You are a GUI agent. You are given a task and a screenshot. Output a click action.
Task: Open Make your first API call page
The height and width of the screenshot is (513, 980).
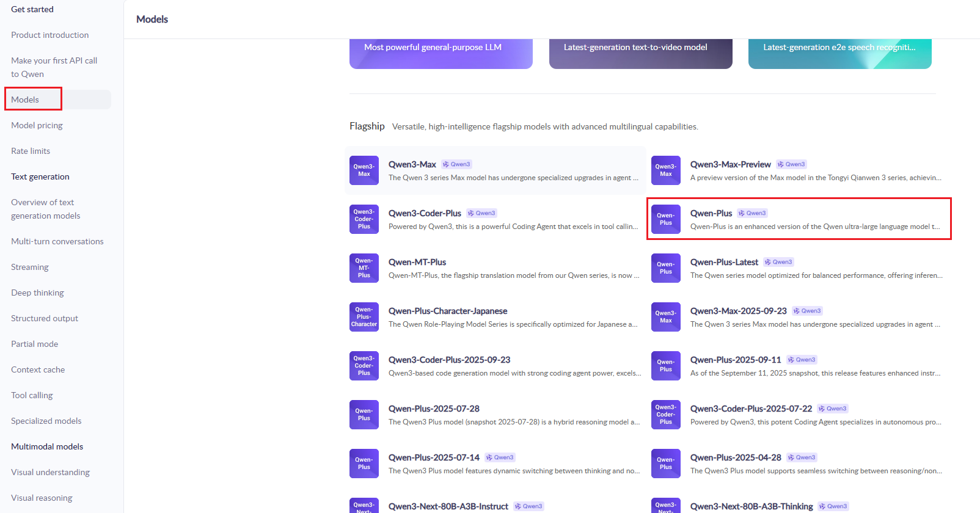click(x=54, y=67)
